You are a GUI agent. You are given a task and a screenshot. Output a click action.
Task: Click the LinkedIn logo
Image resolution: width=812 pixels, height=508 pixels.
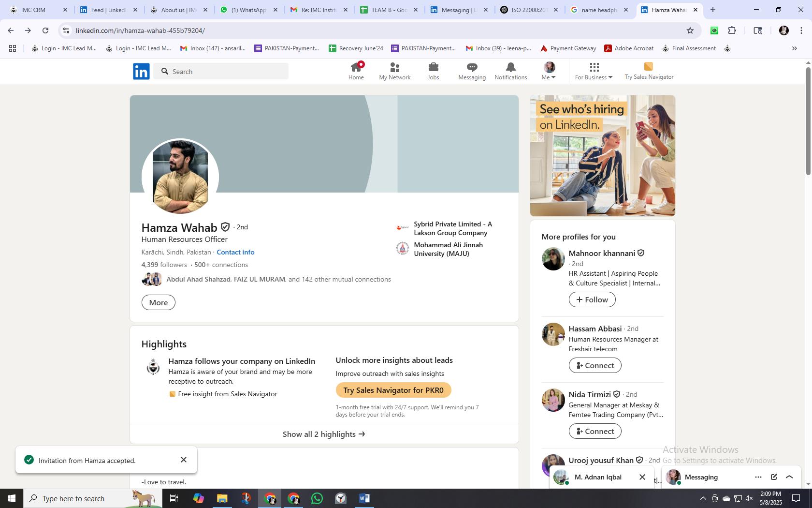pos(141,71)
